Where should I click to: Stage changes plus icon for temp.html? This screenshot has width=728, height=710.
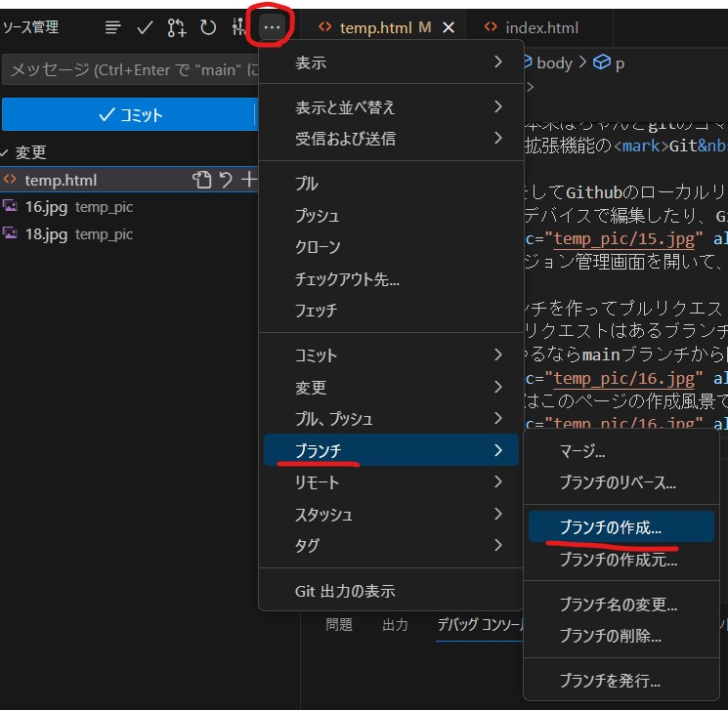(x=249, y=180)
